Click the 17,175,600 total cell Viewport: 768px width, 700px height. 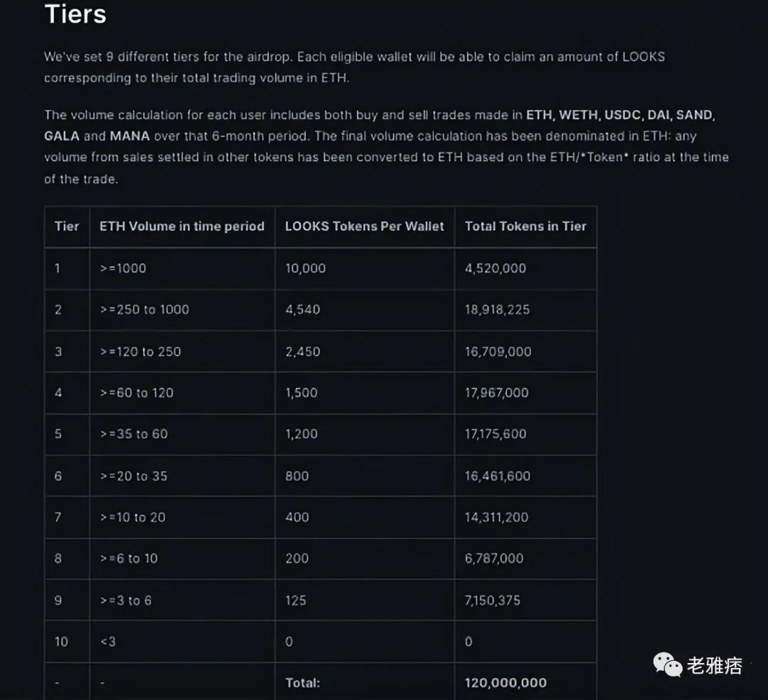[526, 434]
